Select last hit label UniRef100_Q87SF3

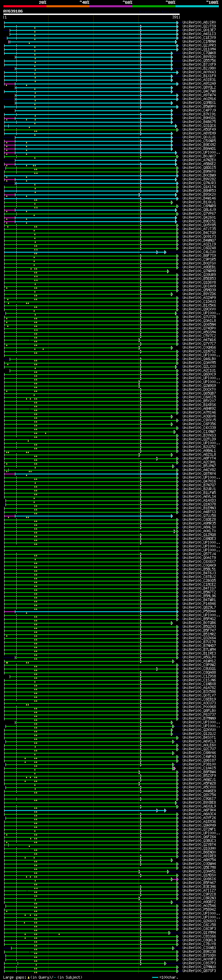pyautogui.click(x=199, y=971)
